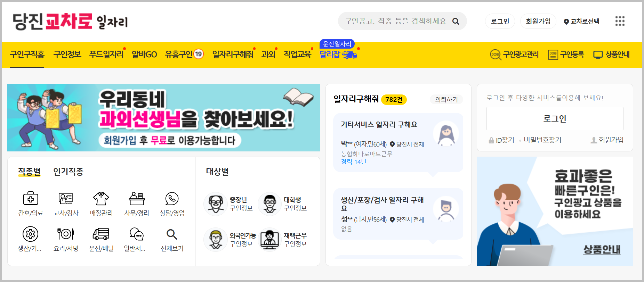
Task: Select the 생산/기... gear icon
Action: (x=30, y=234)
